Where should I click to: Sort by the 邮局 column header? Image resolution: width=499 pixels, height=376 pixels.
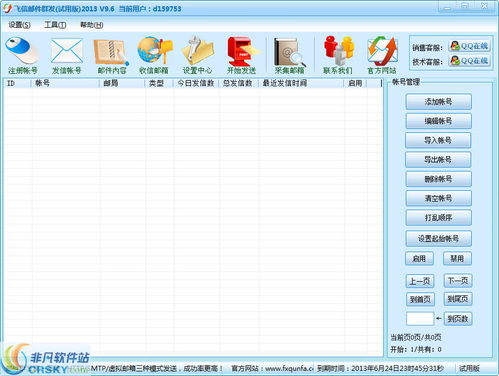[x=122, y=83]
